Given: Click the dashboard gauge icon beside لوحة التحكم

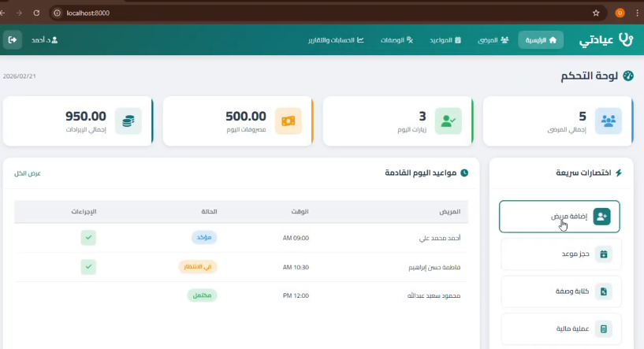Looking at the screenshot, I should [628, 76].
